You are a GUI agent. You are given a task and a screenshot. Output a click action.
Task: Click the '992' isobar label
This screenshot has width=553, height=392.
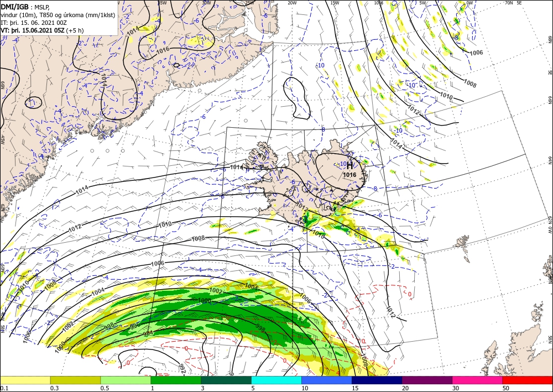pyautogui.click(x=183, y=368)
